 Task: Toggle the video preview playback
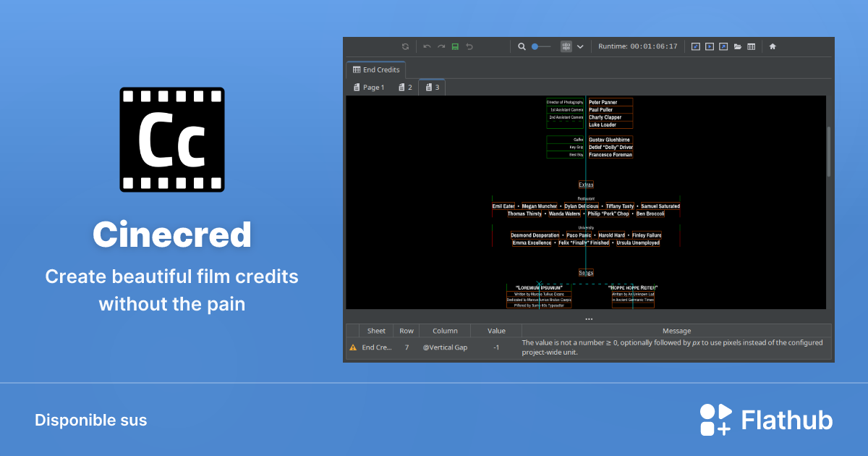(709, 46)
